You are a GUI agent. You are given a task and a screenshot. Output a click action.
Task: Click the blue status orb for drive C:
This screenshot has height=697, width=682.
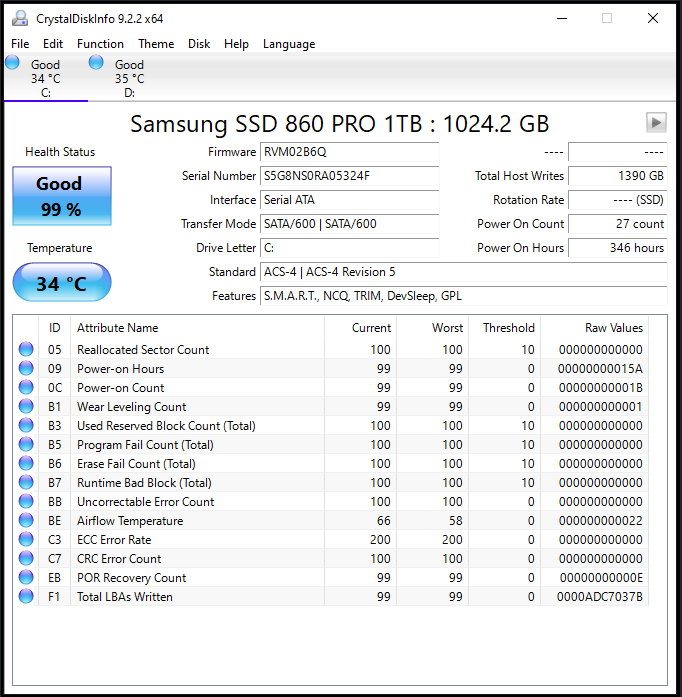[12, 62]
